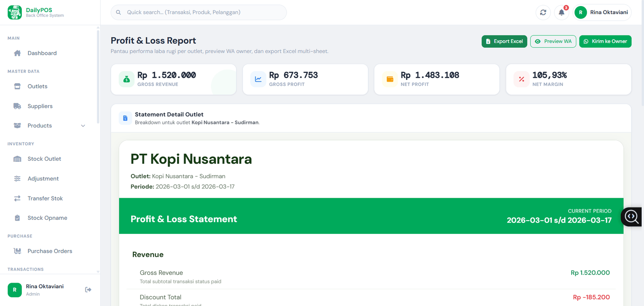
Task: Click the Preview WA button
Action: click(x=553, y=41)
